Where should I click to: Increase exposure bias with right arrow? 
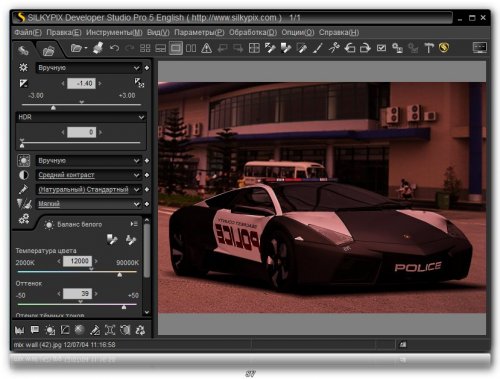click(x=100, y=83)
